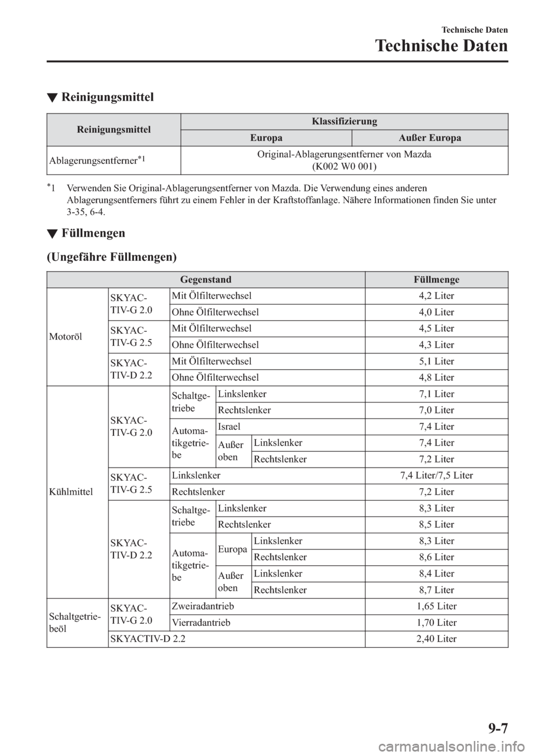This screenshot has width=534, height=756.
Task: Click the "8,6 Liter" value
Action: point(437,558)
